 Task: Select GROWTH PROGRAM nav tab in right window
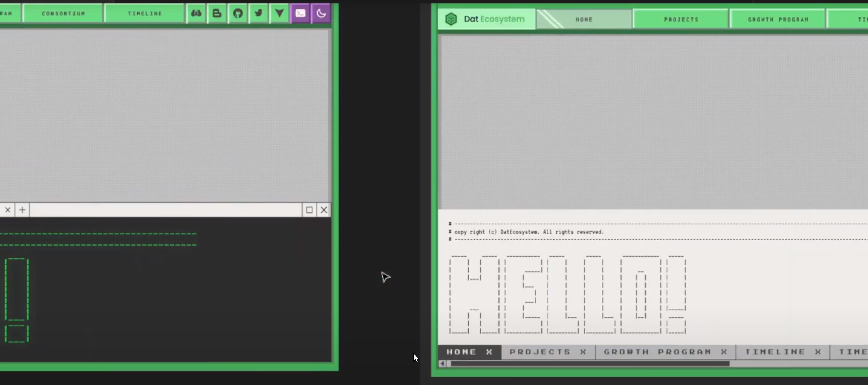point(778,20)
